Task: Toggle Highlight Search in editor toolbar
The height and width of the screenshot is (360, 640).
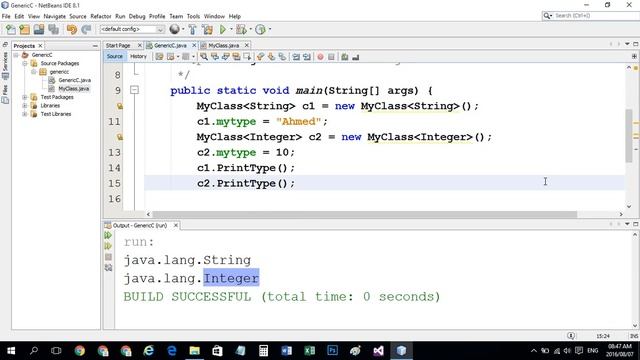Action: pos(236,57)
